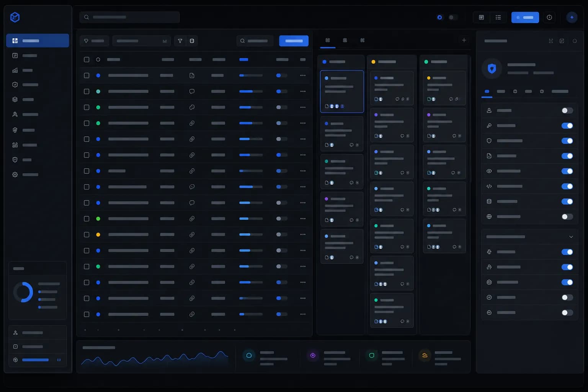The height and width of the screenshot is (392, 588).
Task: Enable the toggle in the person icon row
Action: (x=567, y=111)
